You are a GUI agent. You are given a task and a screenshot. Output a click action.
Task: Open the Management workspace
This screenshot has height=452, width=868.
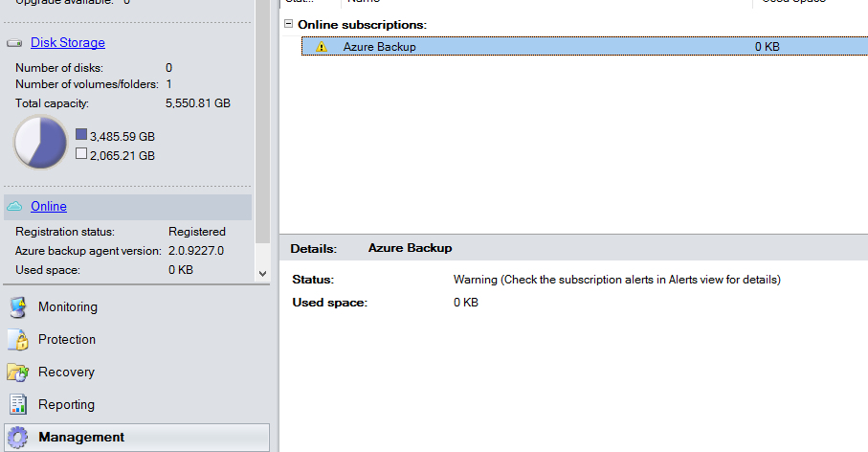point(136,437)
